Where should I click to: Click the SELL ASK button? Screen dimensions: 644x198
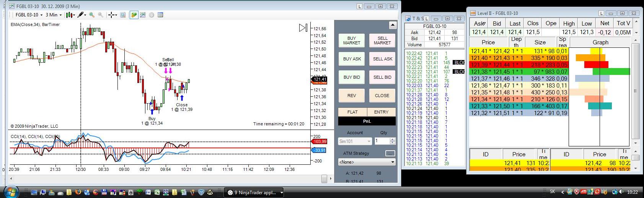click(x=382, y=59)
